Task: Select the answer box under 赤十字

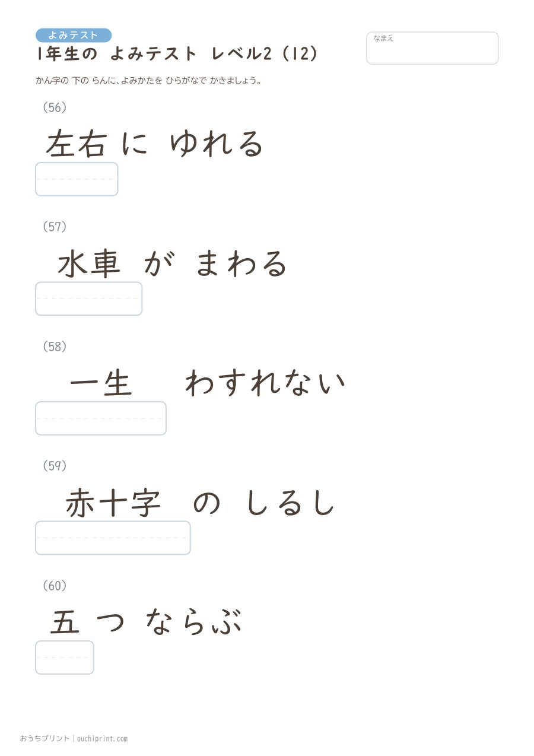Action: coord(113,538)
